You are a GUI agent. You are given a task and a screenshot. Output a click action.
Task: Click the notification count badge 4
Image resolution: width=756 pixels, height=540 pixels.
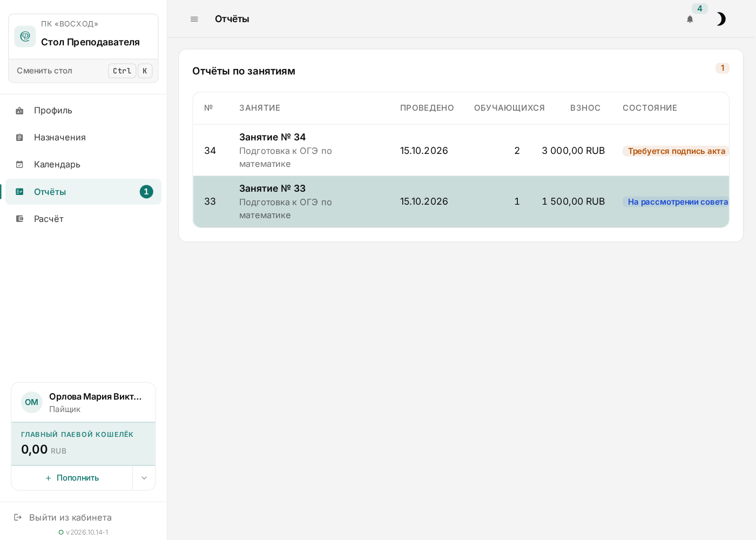[700, 9]
